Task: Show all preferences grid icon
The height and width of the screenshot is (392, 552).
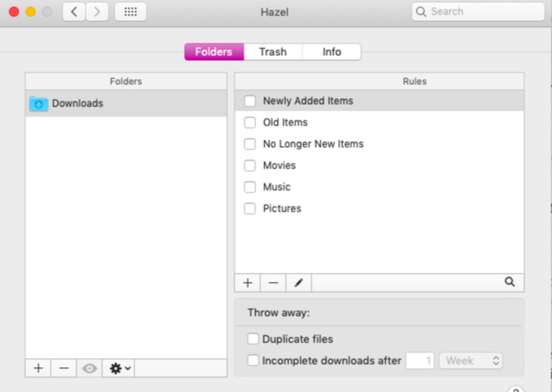Action: (131, 12)
